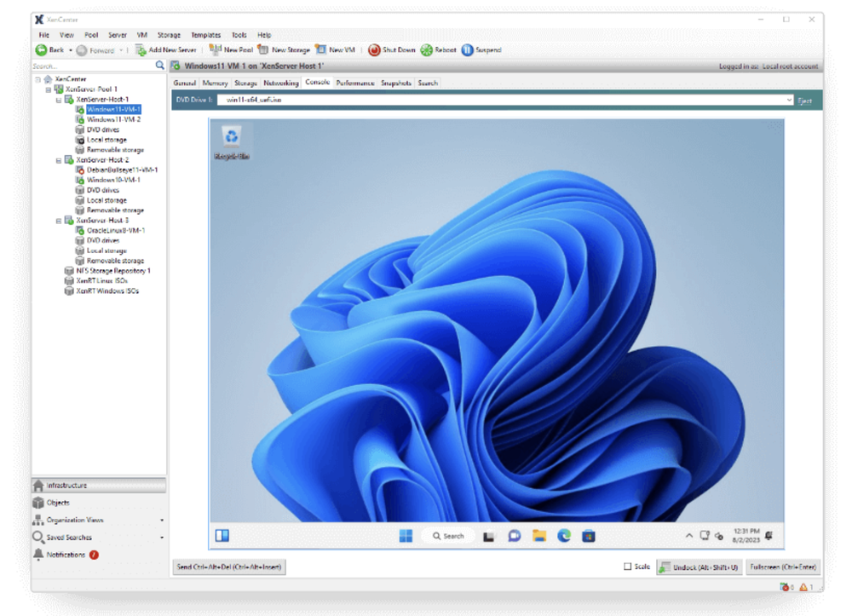Open the Chat icon in the VM taskbar
This screenshot has width=852, height=616.
pyautogui.click(x=514, y=536)
